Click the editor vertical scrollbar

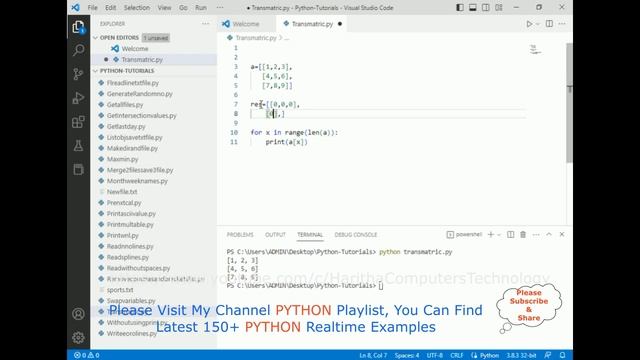coord(569,104)
